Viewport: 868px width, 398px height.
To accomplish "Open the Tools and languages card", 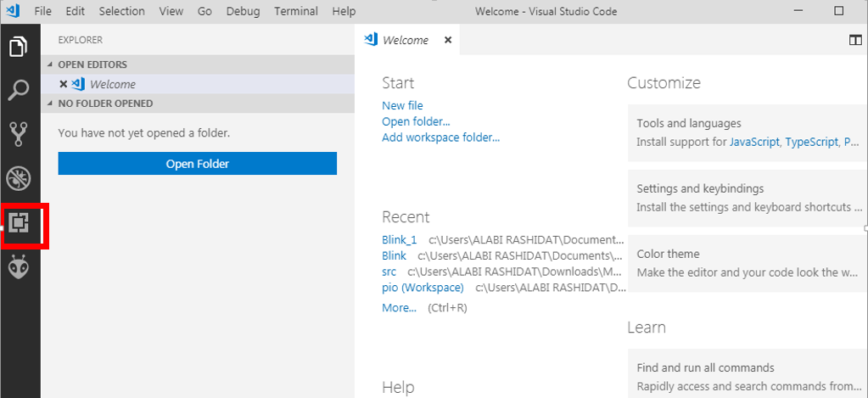I will 748,133.
